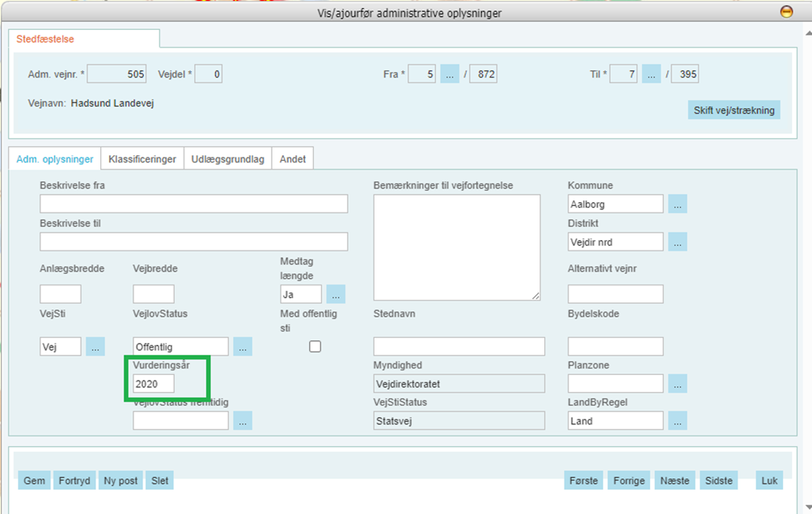The width and height of the screenshot is (812, 514).
Task: Expand VejlovStatus fremtidig selection list
Action: point(243,420)
